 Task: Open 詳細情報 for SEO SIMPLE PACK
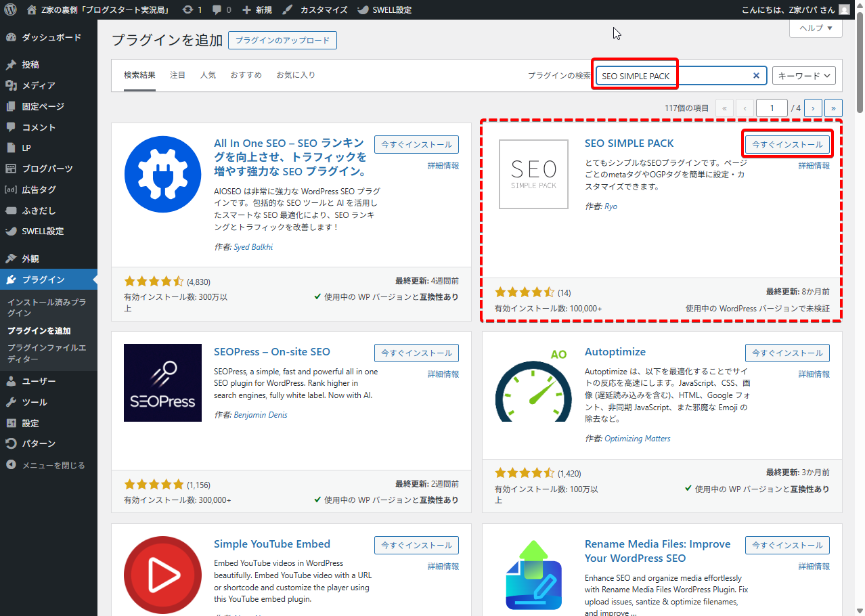(814, 166)
